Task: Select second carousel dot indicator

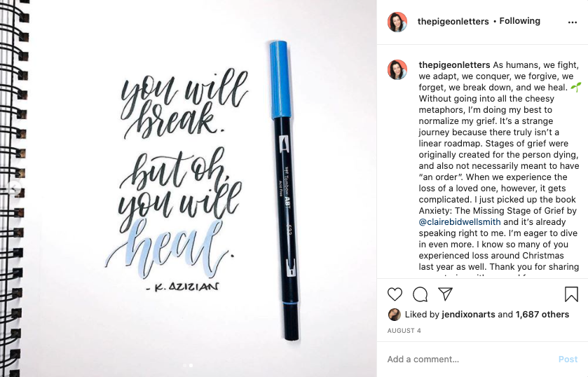Action: click(x=191, y=365)
